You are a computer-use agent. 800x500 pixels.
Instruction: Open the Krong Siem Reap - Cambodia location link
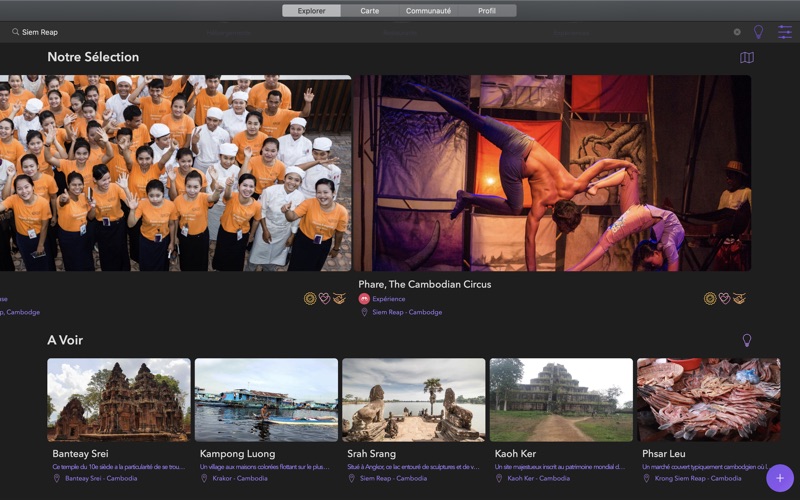pyautogui.click(x=698, y=479)
